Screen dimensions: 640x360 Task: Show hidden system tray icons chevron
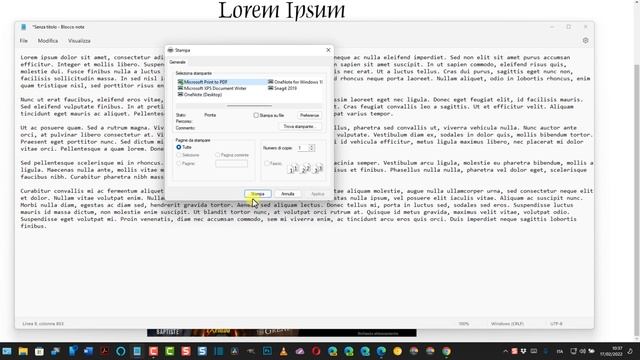point(505,351)
